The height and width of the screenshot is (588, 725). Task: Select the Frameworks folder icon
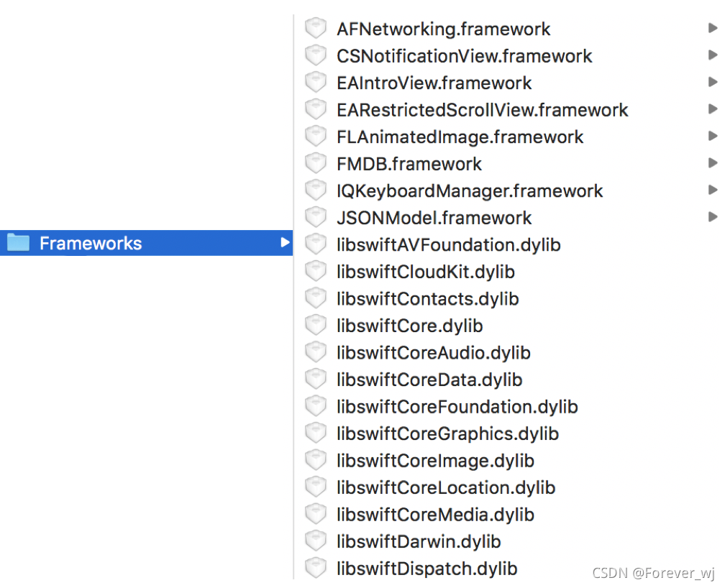18,242
